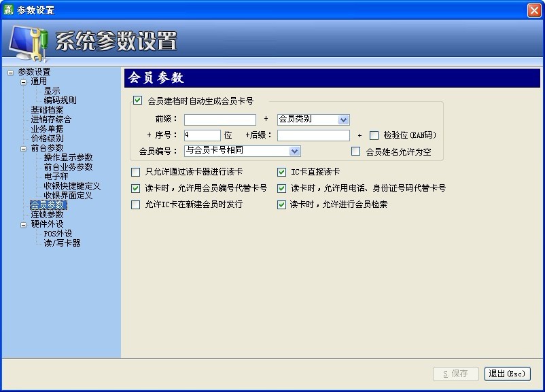Select 读/写卡器 tree item

[63, 243]
